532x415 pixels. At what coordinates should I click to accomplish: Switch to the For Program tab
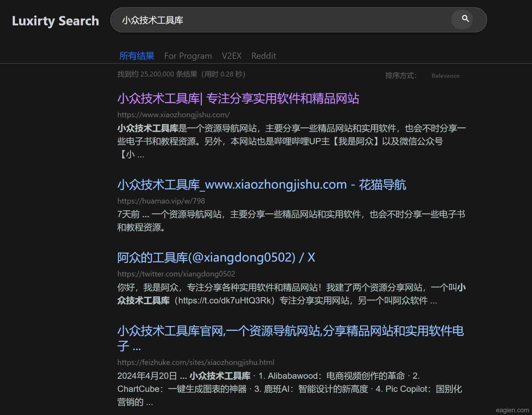(x=188, y=56)
